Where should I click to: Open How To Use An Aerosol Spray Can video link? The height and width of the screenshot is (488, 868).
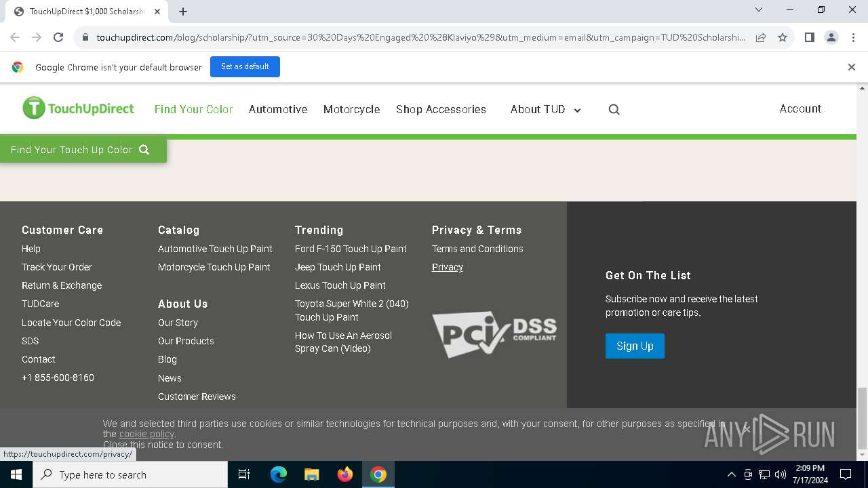tap(343, 342)
